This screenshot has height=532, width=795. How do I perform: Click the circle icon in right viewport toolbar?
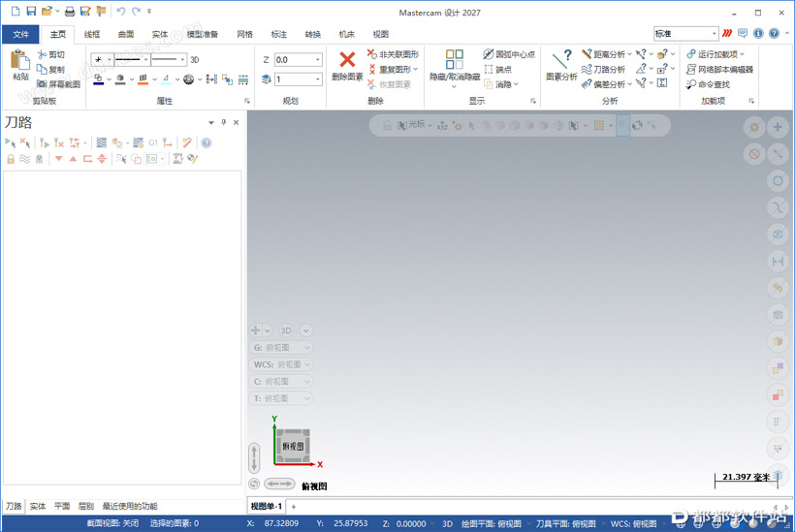pyautogui.click(x=778, y=181)
